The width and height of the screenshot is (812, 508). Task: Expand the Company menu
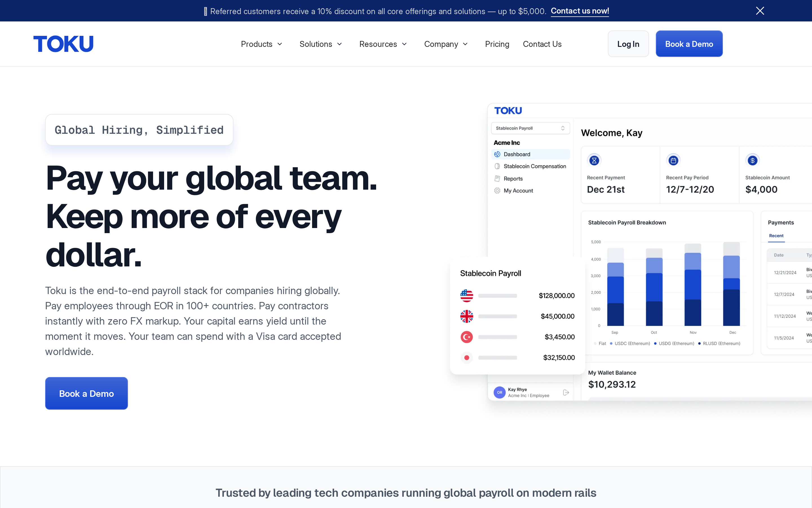coord(446,44)
